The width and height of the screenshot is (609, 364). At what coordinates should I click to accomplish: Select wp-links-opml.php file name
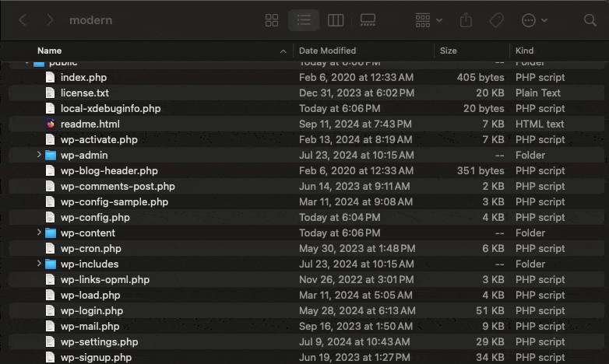pyautogui.click(x=105, y=279)
